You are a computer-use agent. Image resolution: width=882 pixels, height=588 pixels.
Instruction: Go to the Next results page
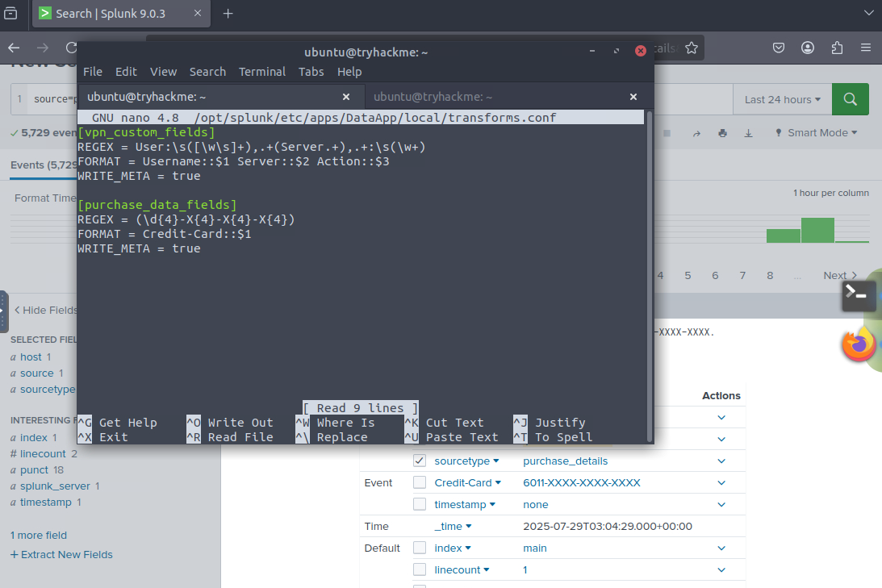pyautogui.click(x=839, y=276)
